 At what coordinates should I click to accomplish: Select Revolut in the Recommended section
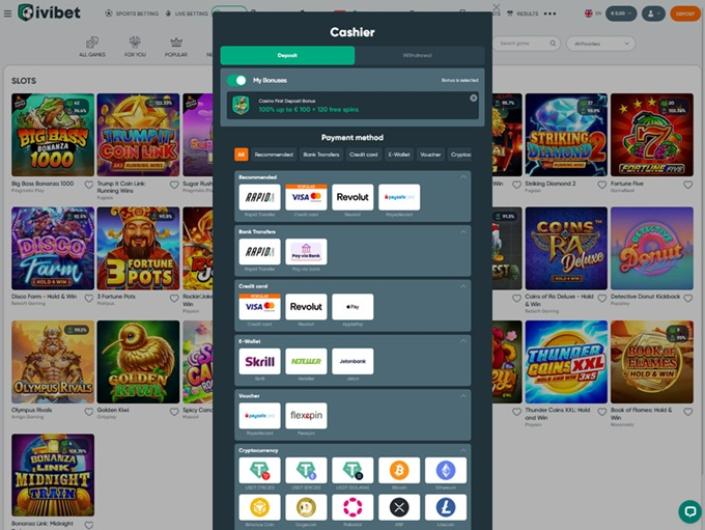pos(352,197)
